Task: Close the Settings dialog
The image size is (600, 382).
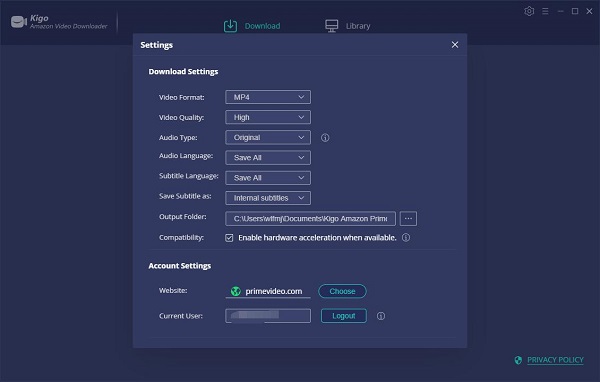Action: 455,45
